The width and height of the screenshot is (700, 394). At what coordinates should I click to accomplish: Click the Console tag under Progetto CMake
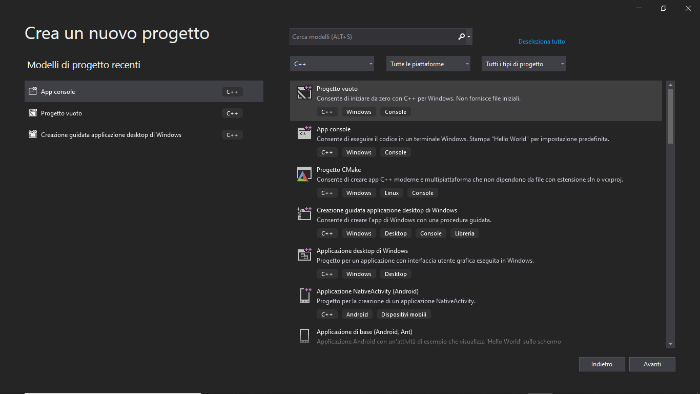point(422,193)
